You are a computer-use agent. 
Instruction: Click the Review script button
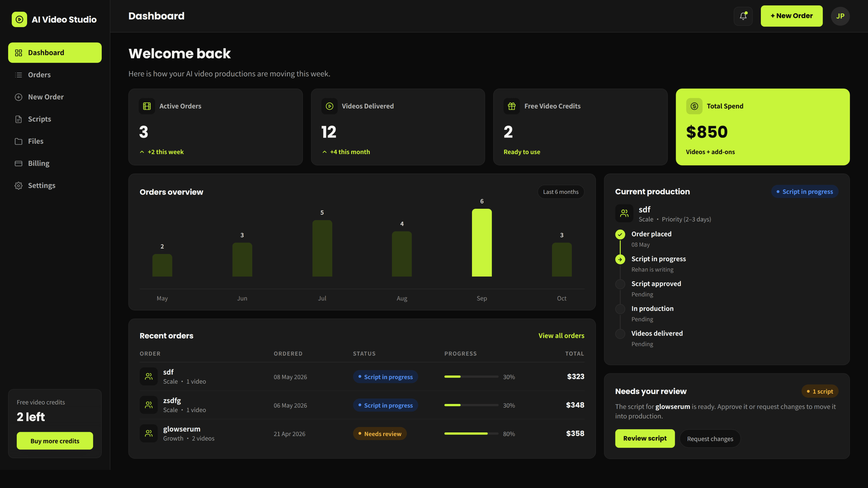[645, 438]
